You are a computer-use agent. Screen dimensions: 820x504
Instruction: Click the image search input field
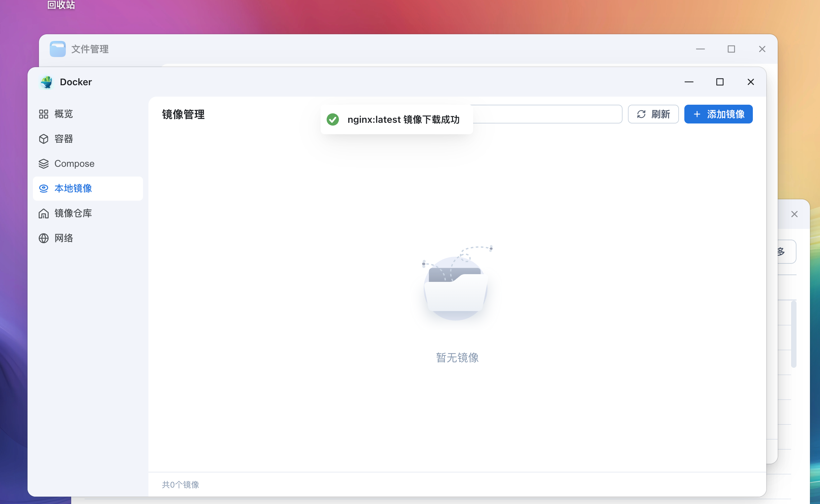point(547,114)
